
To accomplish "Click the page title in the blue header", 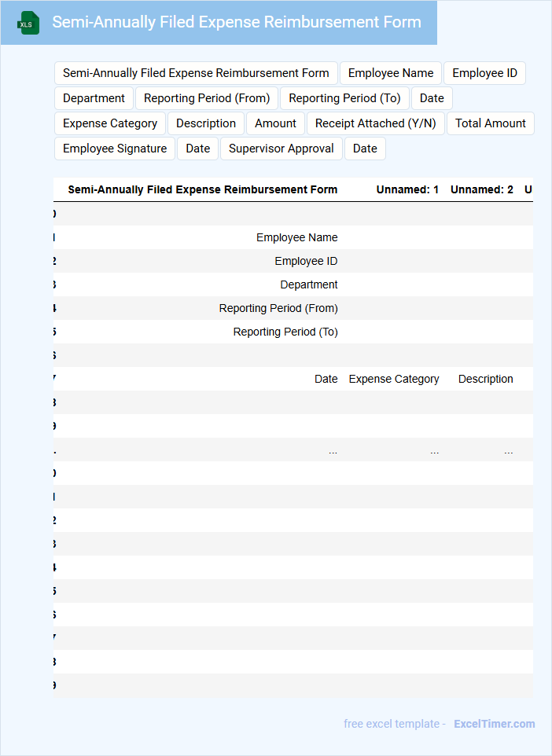I will tap(237, 22).
